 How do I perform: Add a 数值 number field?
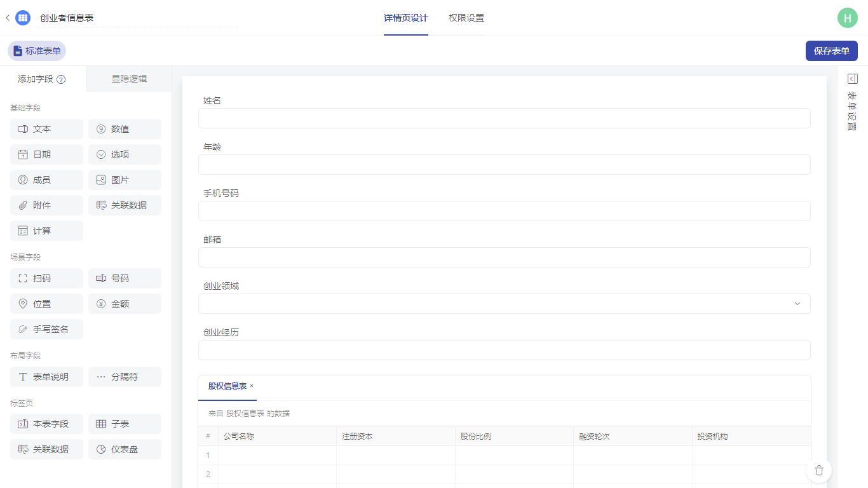click(125, 129)
